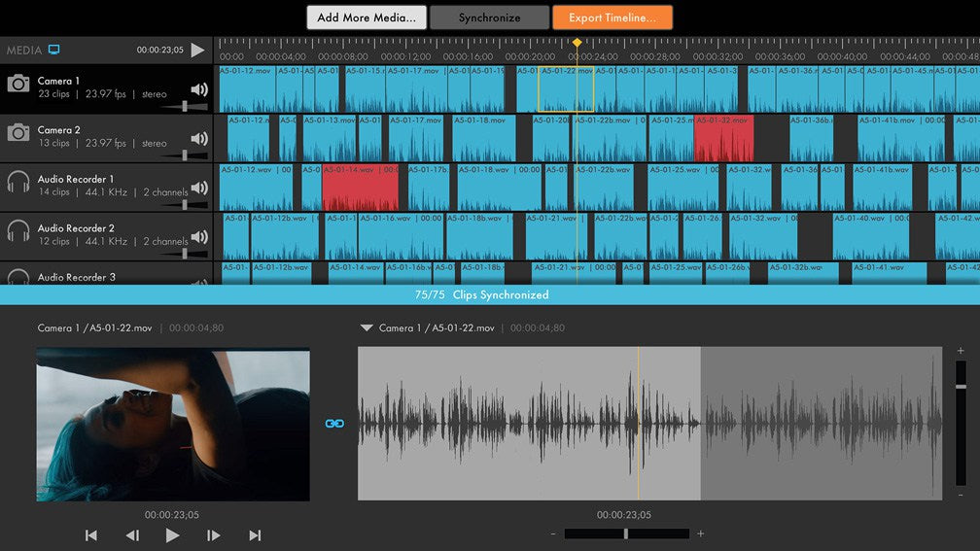Mute the Audio Recorder 1 track speaker
This screenshot has width=980, height=551.
199,188
